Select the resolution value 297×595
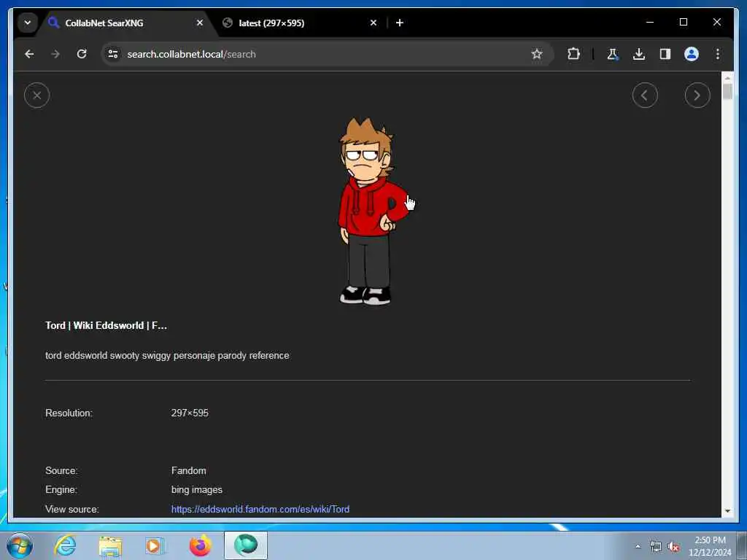Screen dimensions: 747x560 point(190,413)
